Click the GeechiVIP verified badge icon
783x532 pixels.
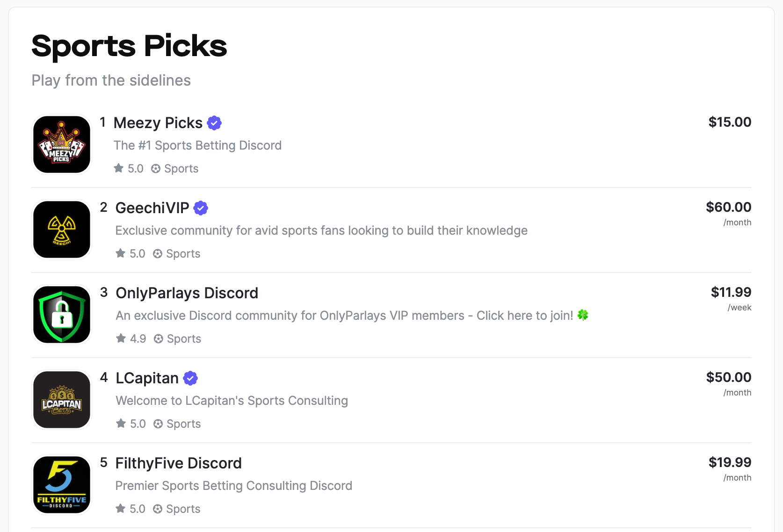(201, 208)
